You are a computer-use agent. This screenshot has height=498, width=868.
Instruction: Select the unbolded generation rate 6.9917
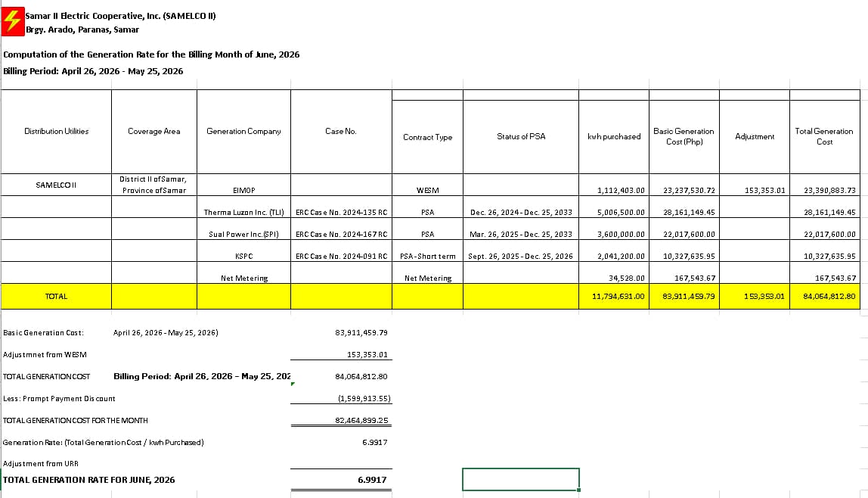[x=375, y=443]
